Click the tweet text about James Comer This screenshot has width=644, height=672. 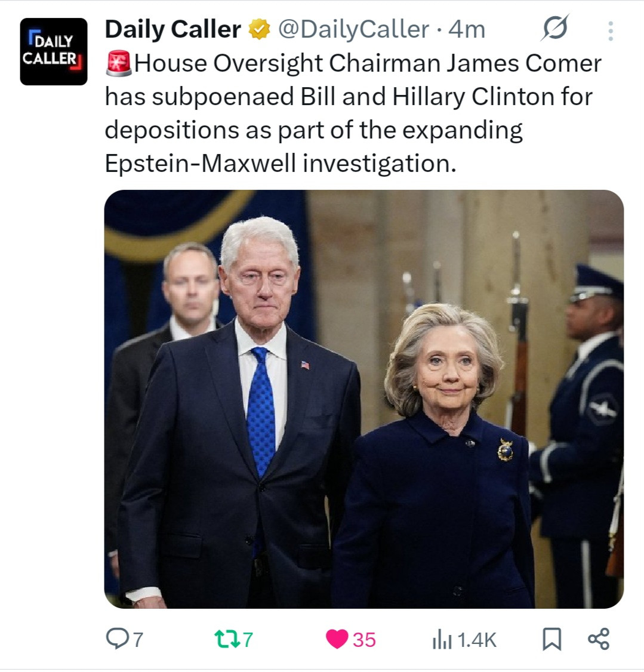353,113
